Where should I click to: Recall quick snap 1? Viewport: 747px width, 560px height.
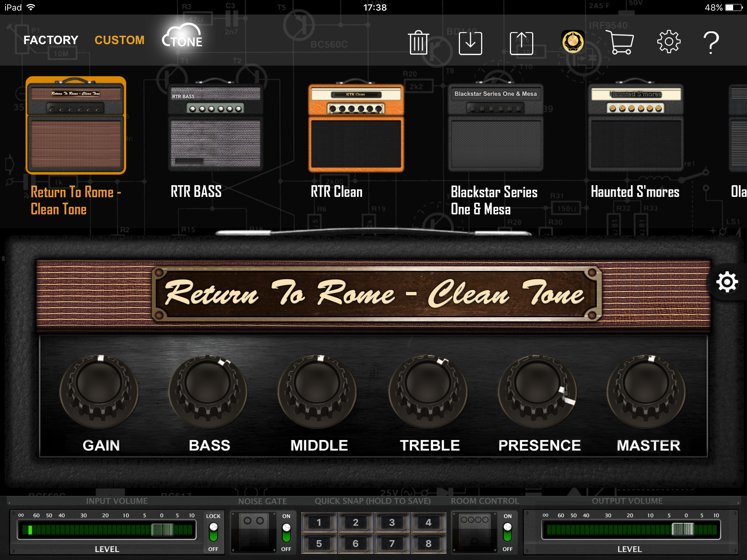click(x=319, y=522)
